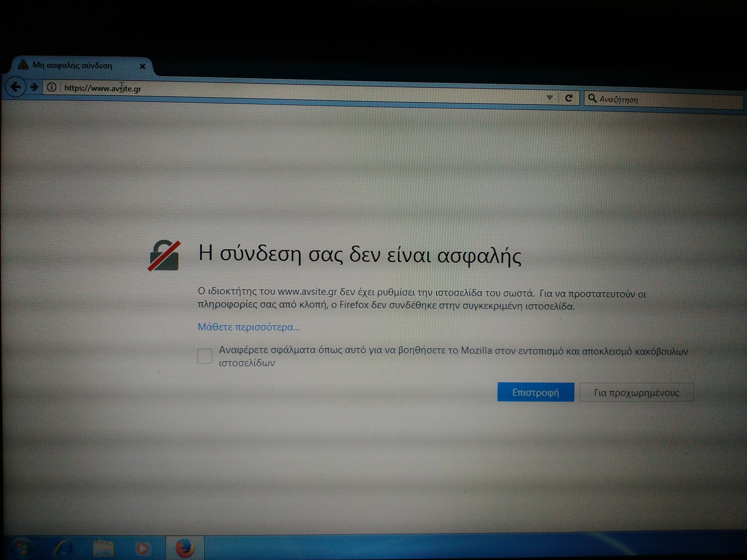
Task: Click the crossed-out padlock icon
Action: 164,255
